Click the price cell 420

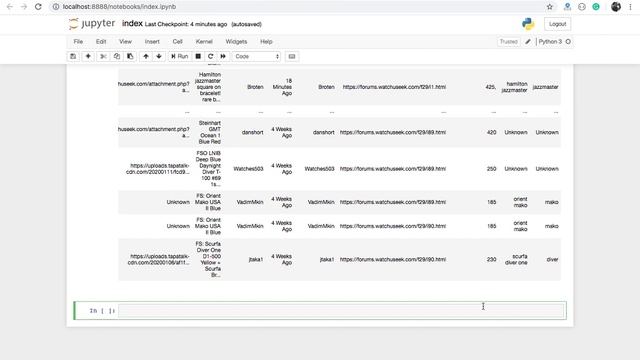click(491, 132)
